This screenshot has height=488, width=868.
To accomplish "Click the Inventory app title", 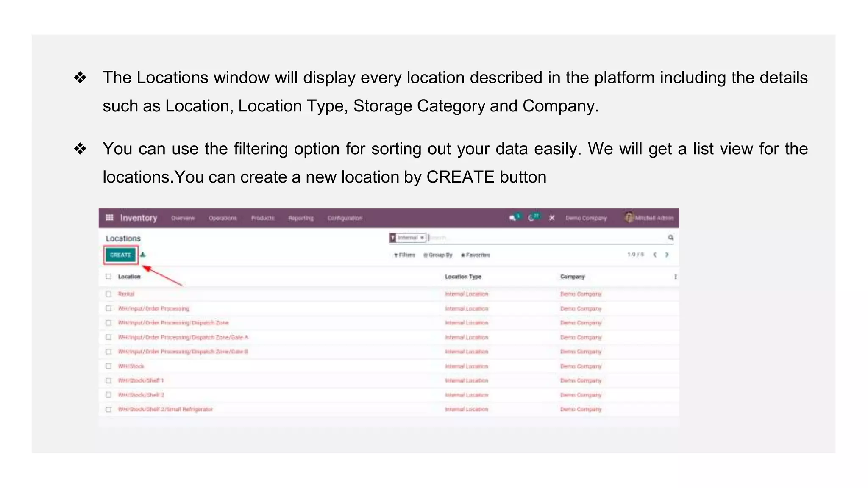I will tap(139, 218).
